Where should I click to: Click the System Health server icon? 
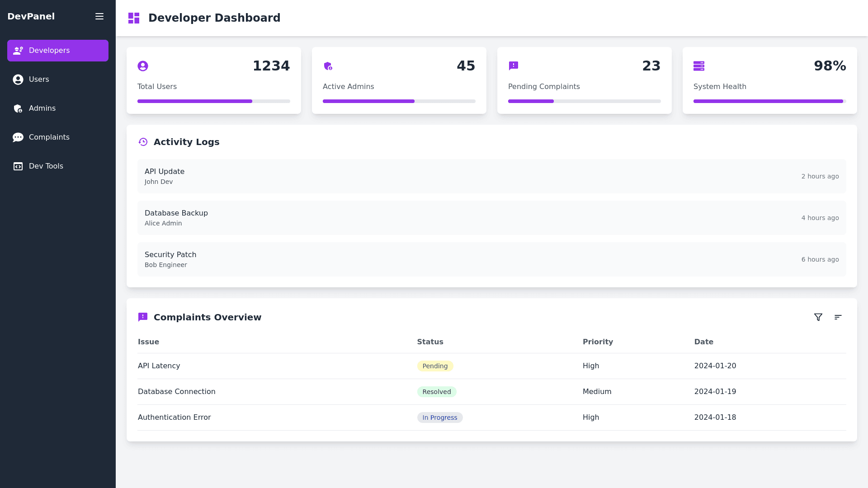pyautogui.click(x=699, y=66)
